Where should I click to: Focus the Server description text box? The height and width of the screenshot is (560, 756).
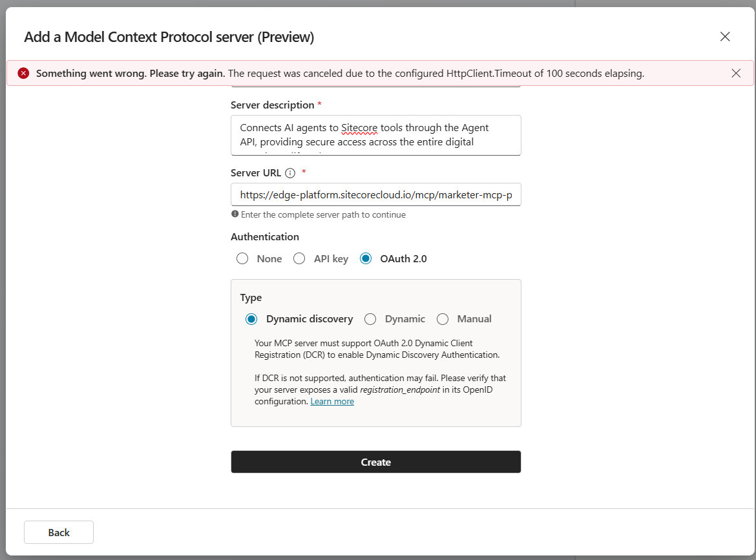(x=375, y=135)
